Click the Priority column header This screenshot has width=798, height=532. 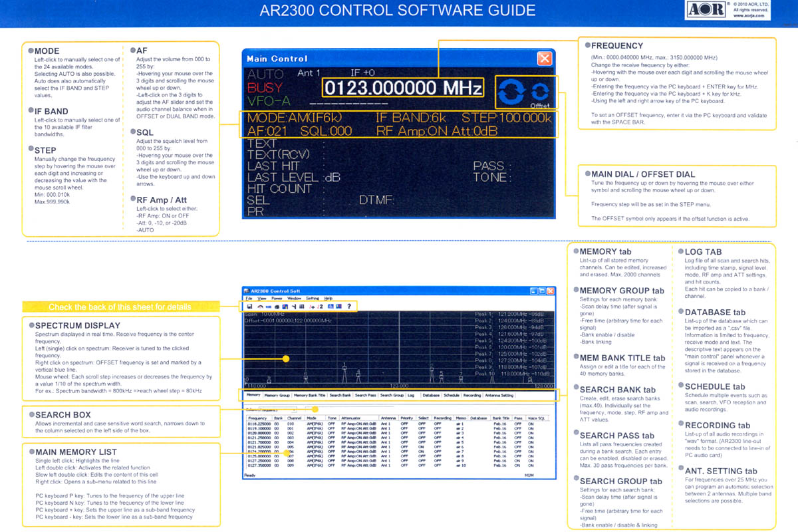tap(406, 418)
